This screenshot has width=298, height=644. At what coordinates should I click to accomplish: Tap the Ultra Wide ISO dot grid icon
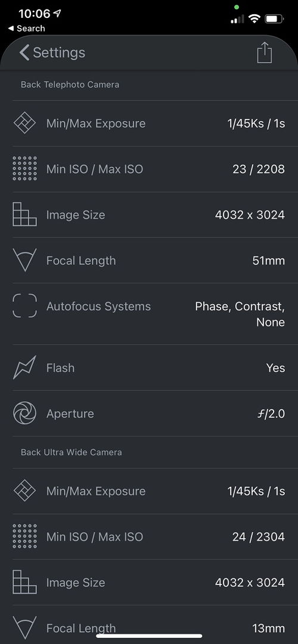click(24, 536)
